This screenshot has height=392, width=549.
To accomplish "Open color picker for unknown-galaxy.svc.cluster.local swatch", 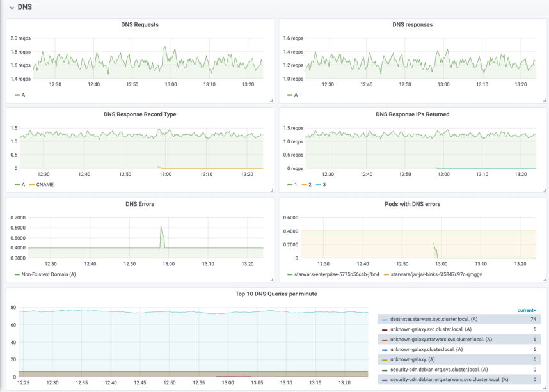I will [385, 330].
